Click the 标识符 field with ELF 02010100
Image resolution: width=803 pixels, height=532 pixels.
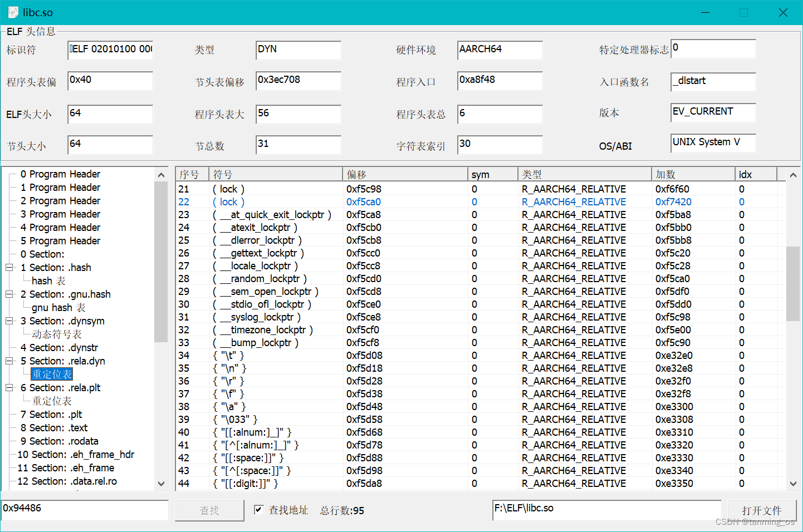(110, 50)
